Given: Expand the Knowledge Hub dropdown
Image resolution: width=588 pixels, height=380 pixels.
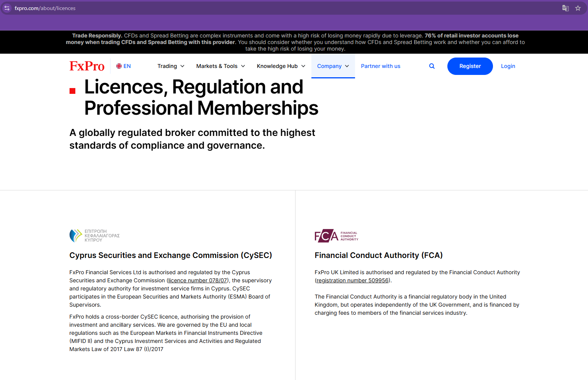Looking at the screenshot, I should point(281,66).
